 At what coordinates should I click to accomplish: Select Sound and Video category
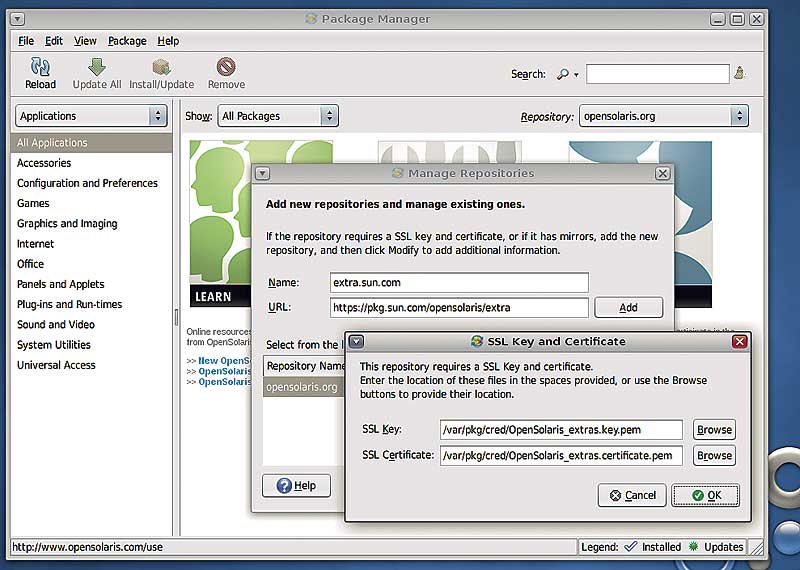pos(91,325)
